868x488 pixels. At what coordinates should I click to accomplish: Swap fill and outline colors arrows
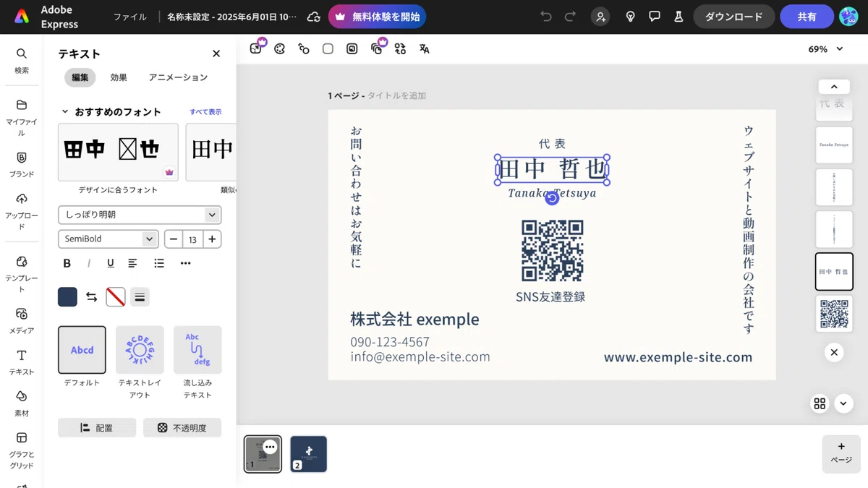tap(92, 296)
